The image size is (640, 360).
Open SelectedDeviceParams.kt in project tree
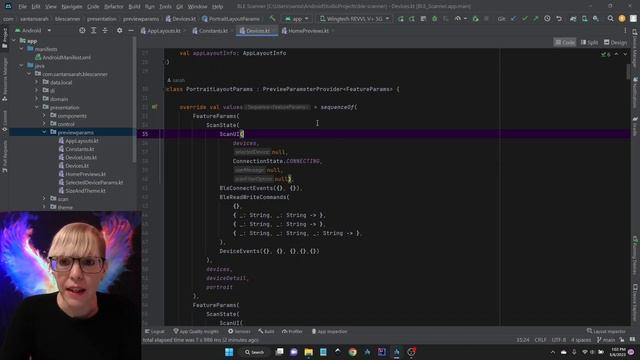click(x=94, y=182)
